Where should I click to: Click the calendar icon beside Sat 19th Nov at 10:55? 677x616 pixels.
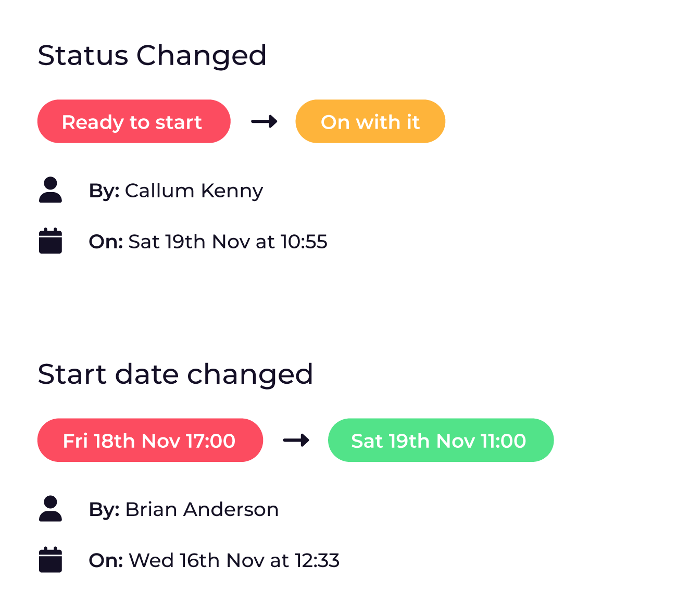point(51,241)
